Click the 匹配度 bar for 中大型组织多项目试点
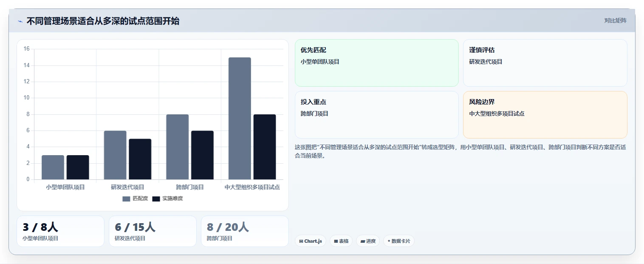Screen dimensions: 644x264 point(240,119)
